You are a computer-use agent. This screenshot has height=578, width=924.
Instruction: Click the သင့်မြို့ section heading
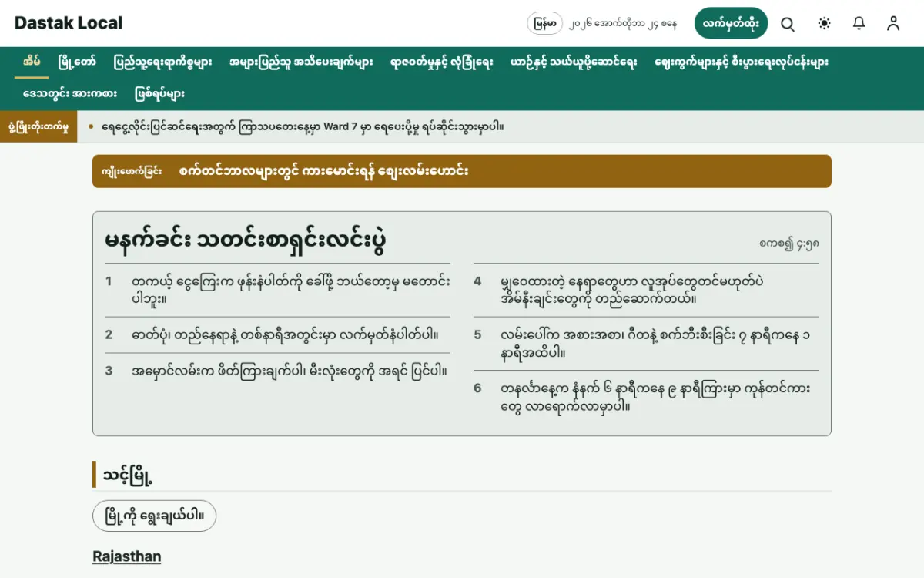[128, 475]
